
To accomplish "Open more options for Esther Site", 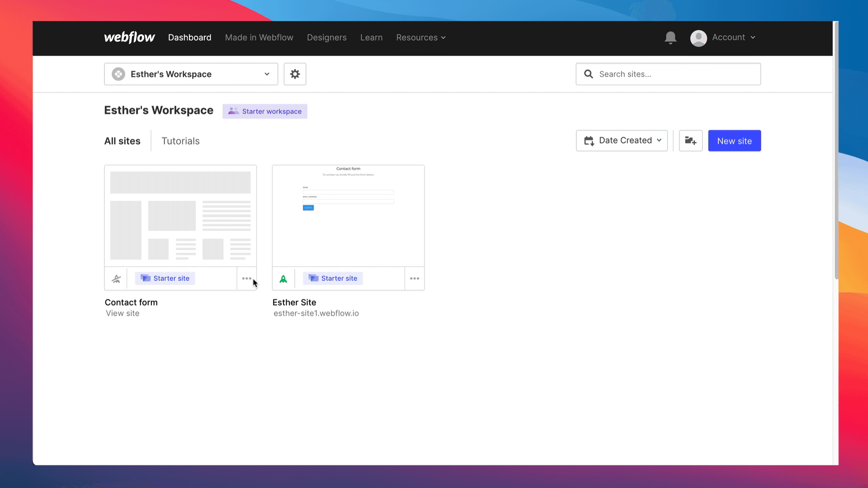I will [415, 278].
